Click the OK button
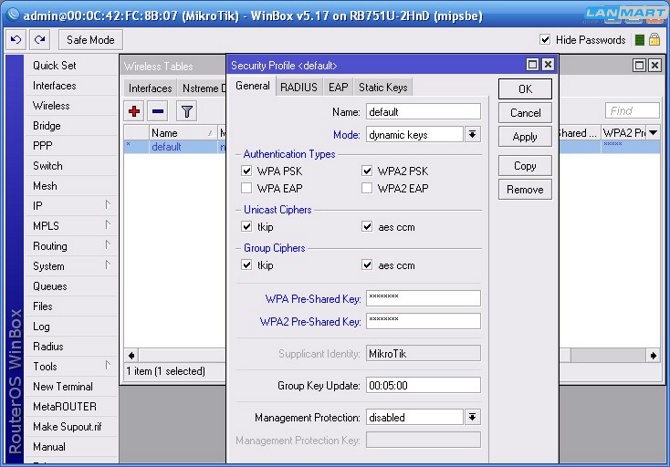The height and width of the screenshot is (467, 670). tap(525, 89)
